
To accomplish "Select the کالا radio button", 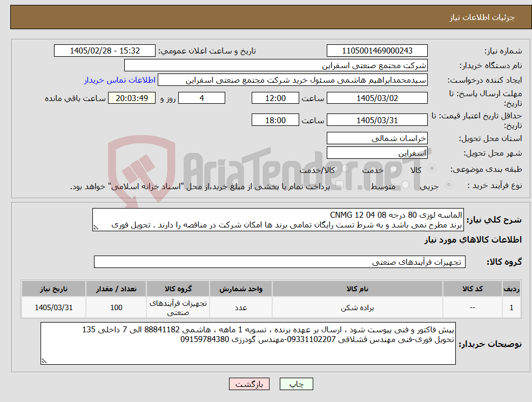I will [x=432, y=169].
